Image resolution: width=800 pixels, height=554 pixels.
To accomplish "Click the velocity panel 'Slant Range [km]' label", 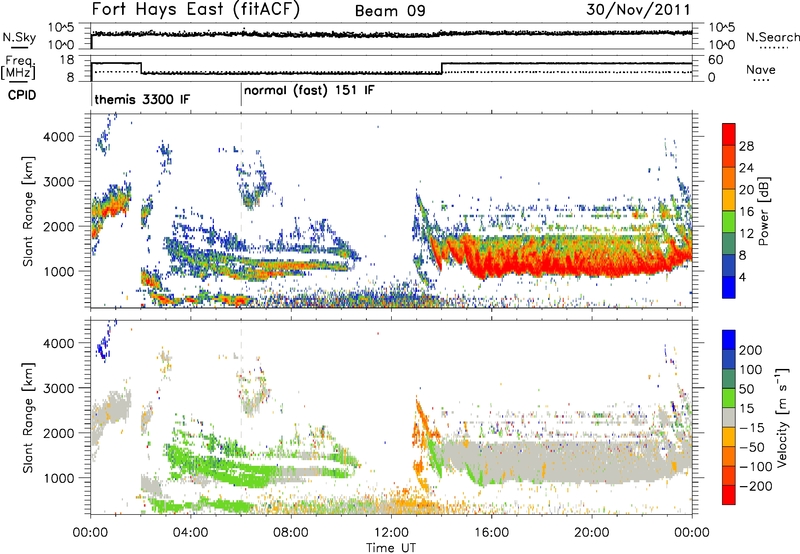I will pyautogui.click(x=28, y=417).
